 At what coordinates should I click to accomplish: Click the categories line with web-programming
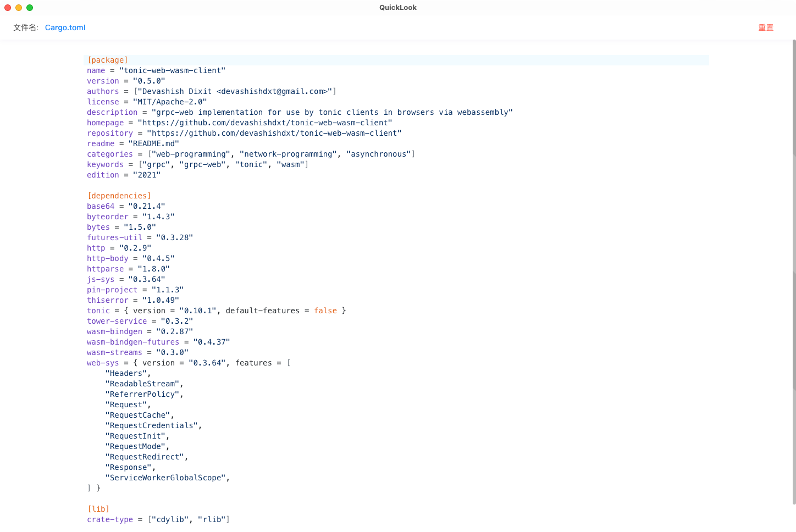pos(251,154)
